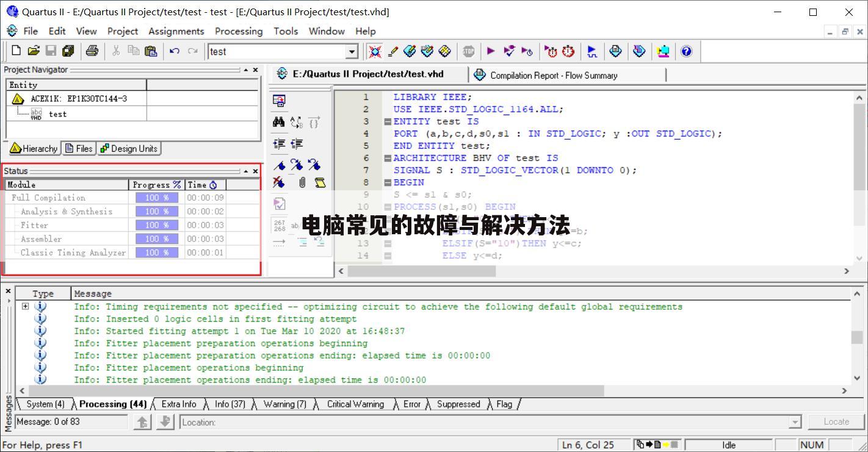Print the document using the printer icon
This screenshot has height=452, width=868.
pos(92,51)
